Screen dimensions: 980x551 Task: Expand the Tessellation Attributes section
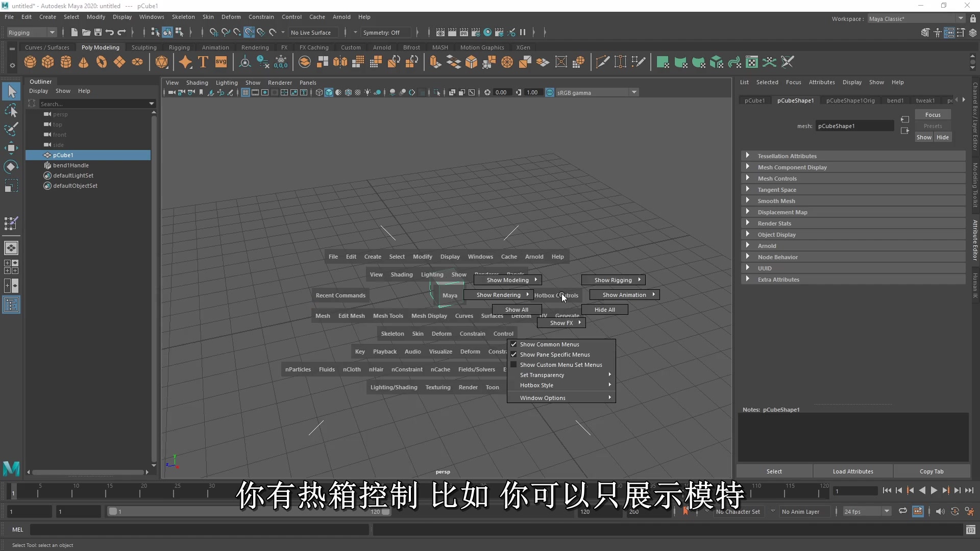click(787, 156)
